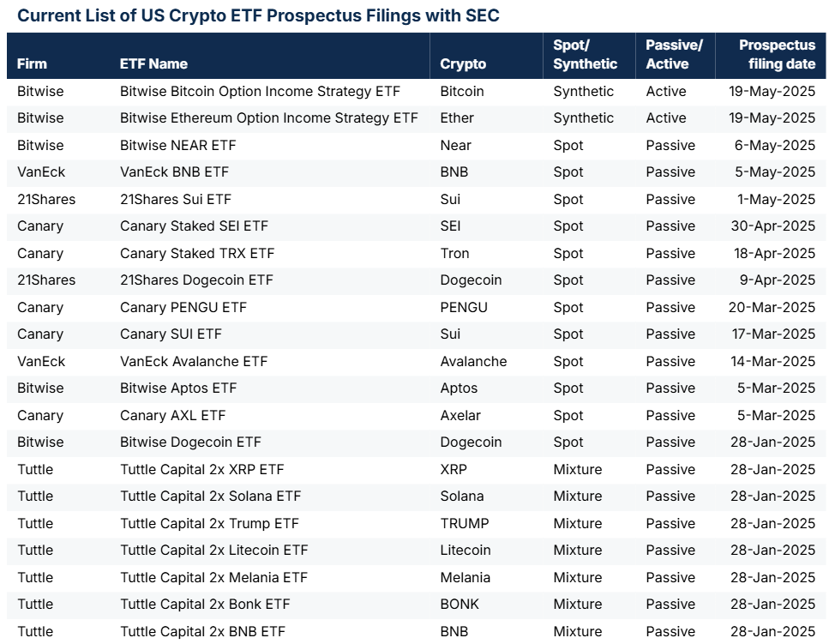Click the Spot/Synthetic column header
The width and height of the screenshot is (829, 644).
click(585, 55)
